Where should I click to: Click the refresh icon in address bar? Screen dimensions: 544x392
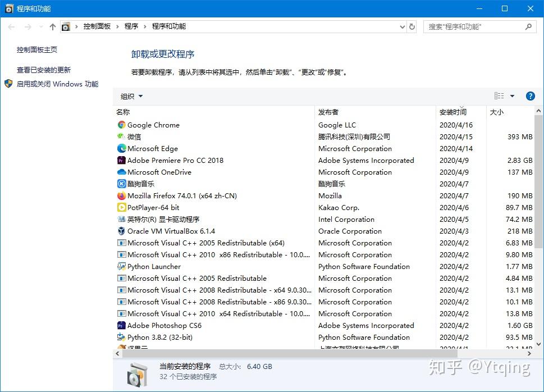tap(412, 27)
